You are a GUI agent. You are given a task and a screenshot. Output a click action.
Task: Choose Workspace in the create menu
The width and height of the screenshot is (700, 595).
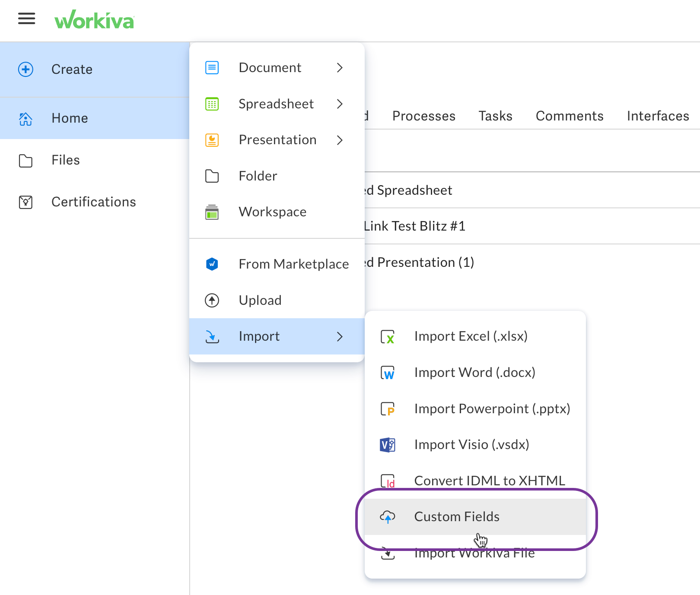click(277, 212)
